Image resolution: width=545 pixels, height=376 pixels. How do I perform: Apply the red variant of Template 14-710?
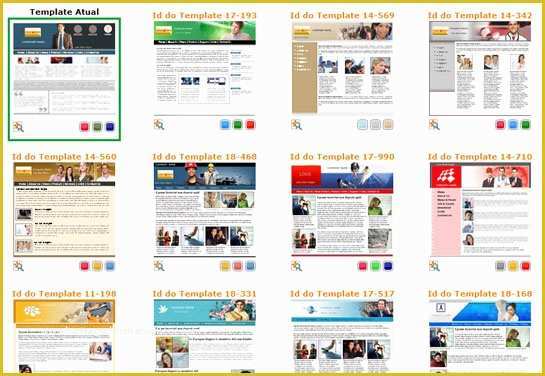tap(526, 266)
